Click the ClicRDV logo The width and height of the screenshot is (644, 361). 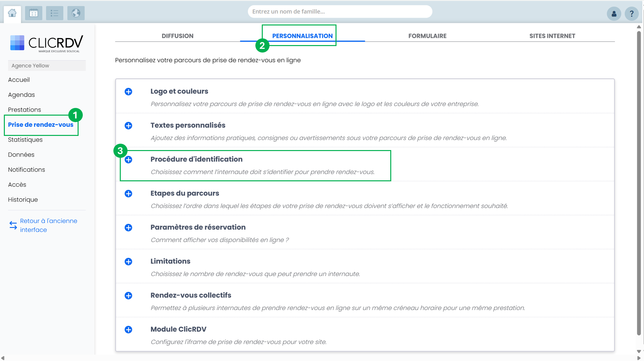pos(46,43)
